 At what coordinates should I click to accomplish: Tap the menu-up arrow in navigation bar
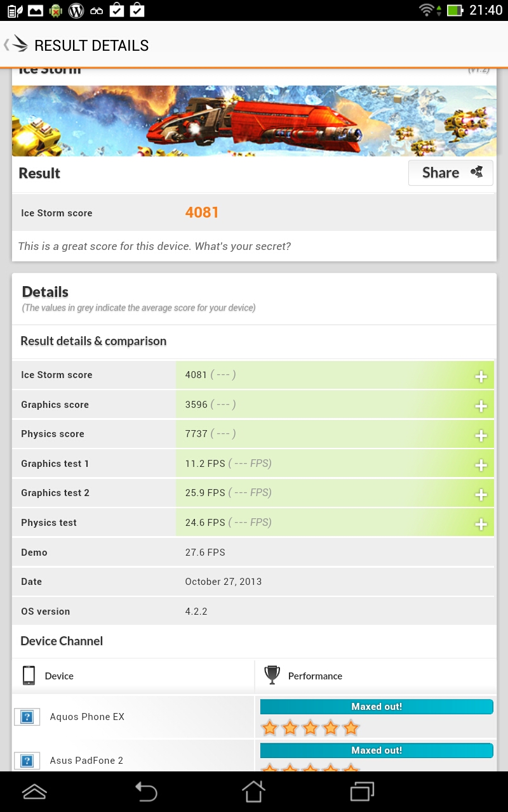(34, 791)
